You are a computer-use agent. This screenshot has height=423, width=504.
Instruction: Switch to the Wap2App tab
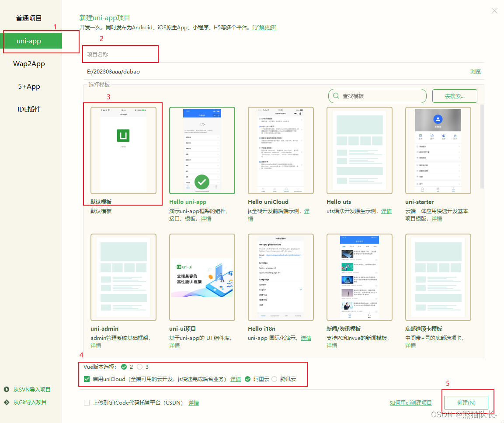pos(29,64)
